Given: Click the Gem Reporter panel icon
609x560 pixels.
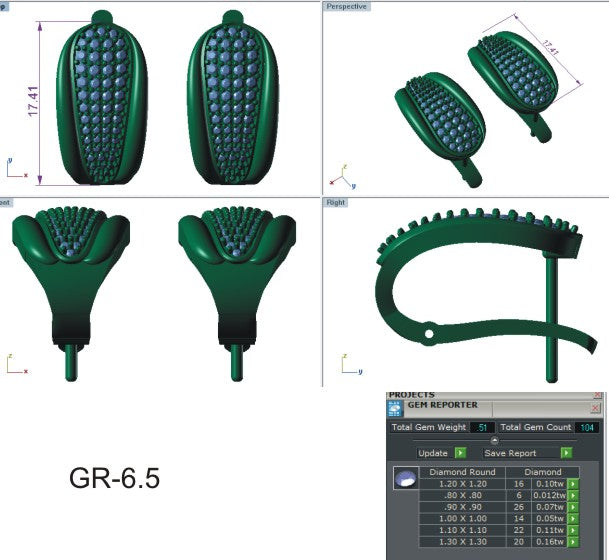Looking at the screenshot, I should (396, 408).
